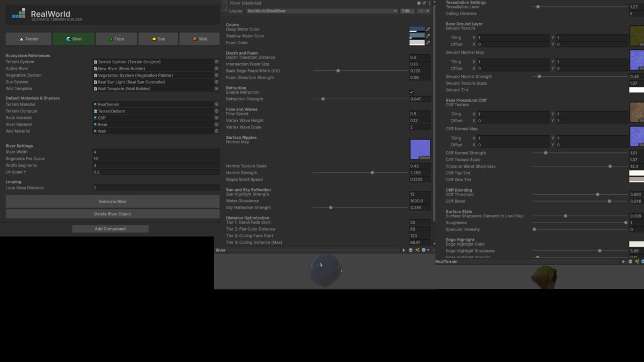Toggle the Enable Refraction checkbox
Screen dimensions: 644x362
tap(412, 92)
